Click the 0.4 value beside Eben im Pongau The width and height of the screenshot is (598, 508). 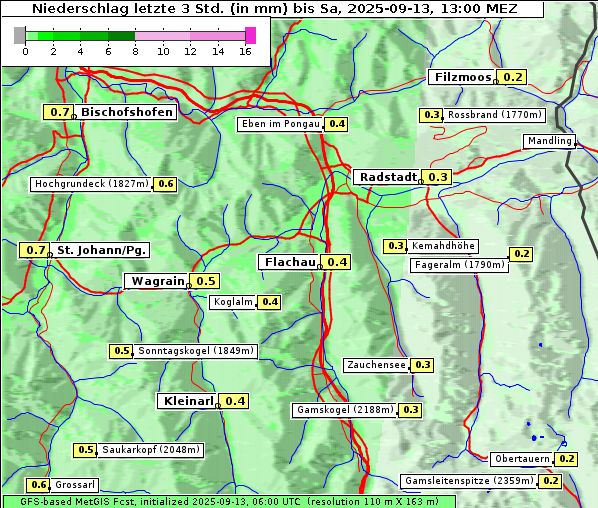[336, 124]
